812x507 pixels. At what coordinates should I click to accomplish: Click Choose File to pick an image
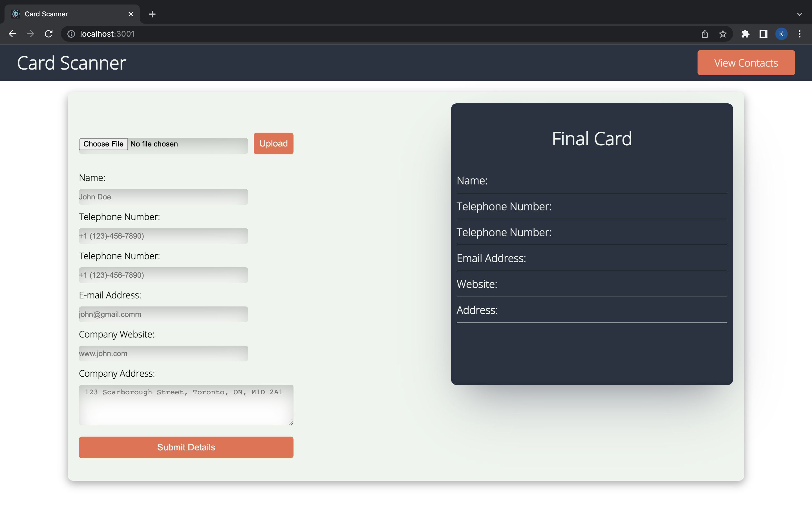coord(103,144)
